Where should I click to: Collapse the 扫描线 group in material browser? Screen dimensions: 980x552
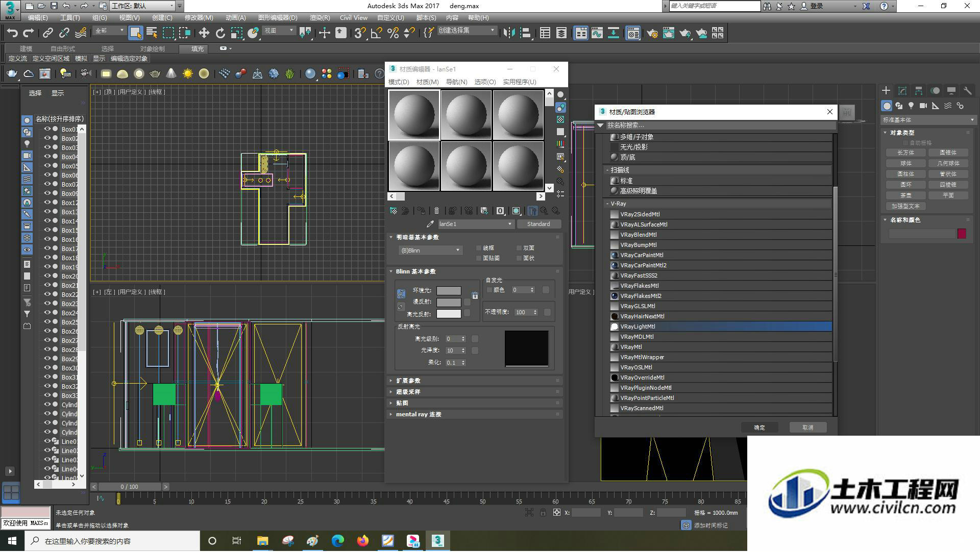pos(607,170)
